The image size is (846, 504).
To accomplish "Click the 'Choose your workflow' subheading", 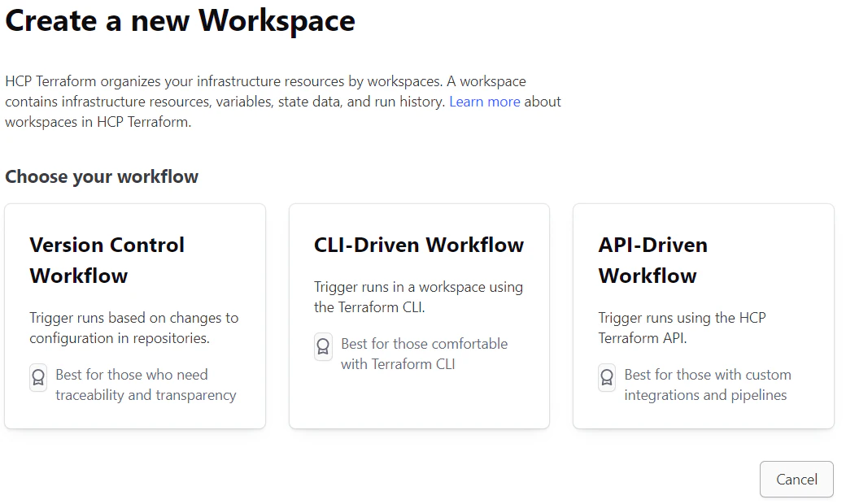I will 102,176.
